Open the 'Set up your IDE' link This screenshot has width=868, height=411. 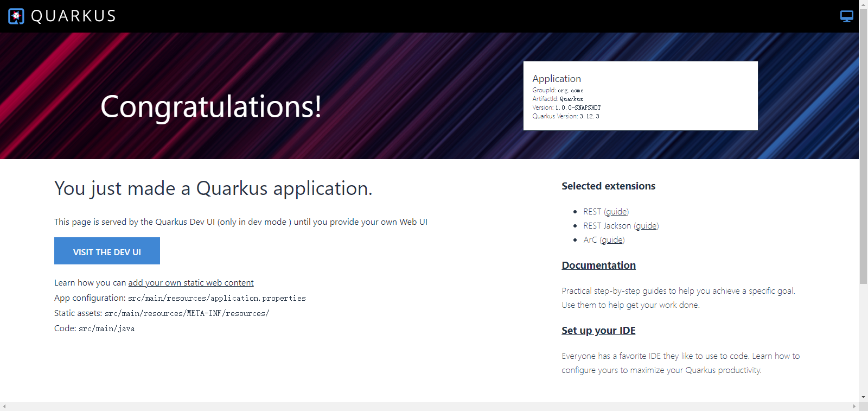click(x=598, y=331)
